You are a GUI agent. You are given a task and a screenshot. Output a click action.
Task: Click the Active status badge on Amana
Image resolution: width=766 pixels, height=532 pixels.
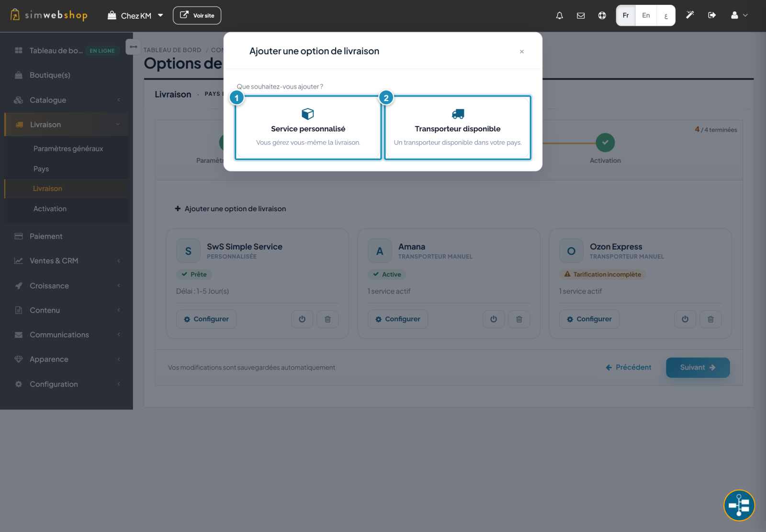click(x=387, y=274)
